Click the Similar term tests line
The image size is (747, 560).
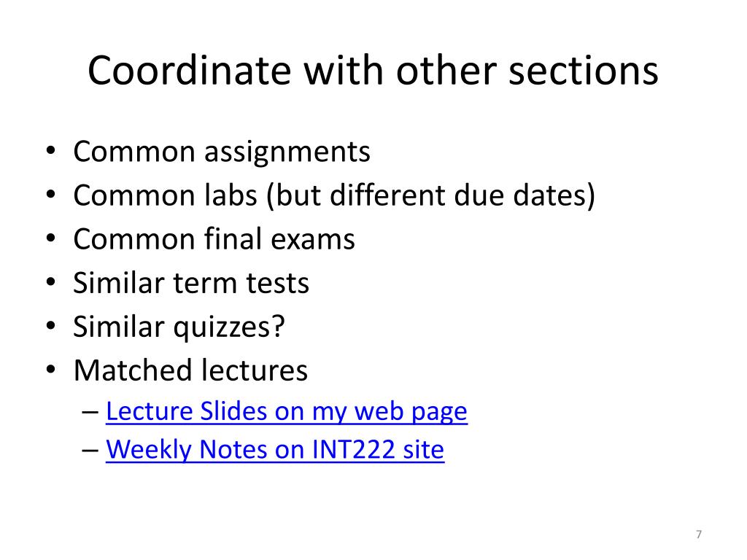point(191,283)
